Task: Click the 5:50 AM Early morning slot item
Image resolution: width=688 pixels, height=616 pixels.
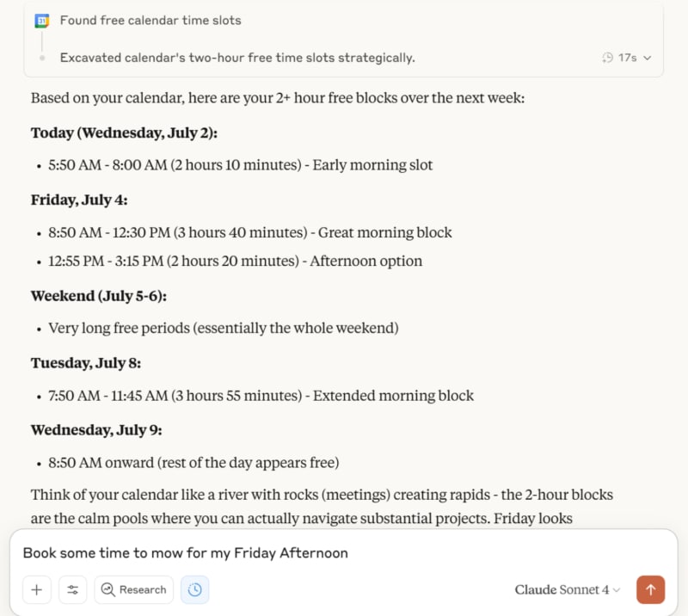Action: pyautogui.click(x=241, y=165)
